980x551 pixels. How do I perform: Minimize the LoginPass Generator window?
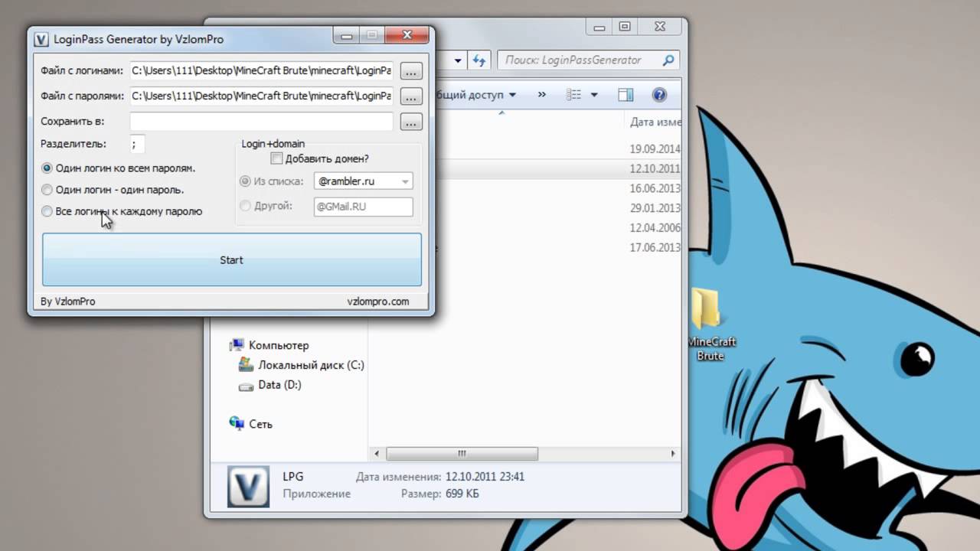[x=345, y=34]
